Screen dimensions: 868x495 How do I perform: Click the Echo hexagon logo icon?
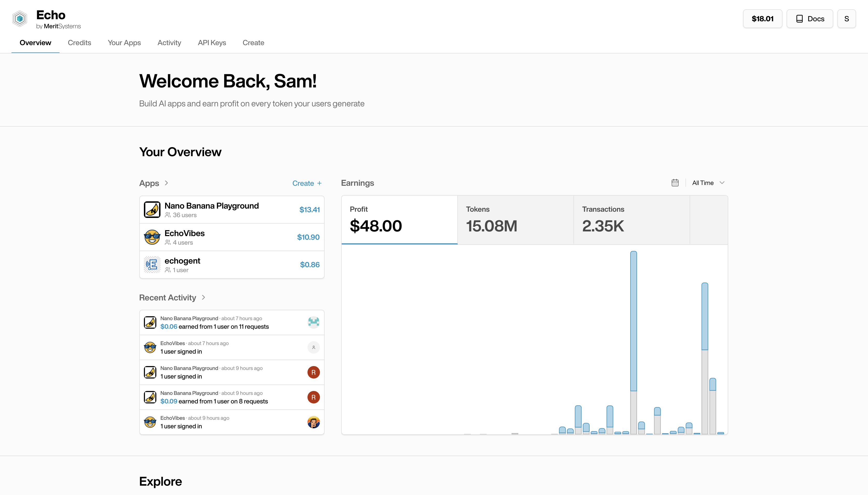pyautogui.click(x=20, y=19)
